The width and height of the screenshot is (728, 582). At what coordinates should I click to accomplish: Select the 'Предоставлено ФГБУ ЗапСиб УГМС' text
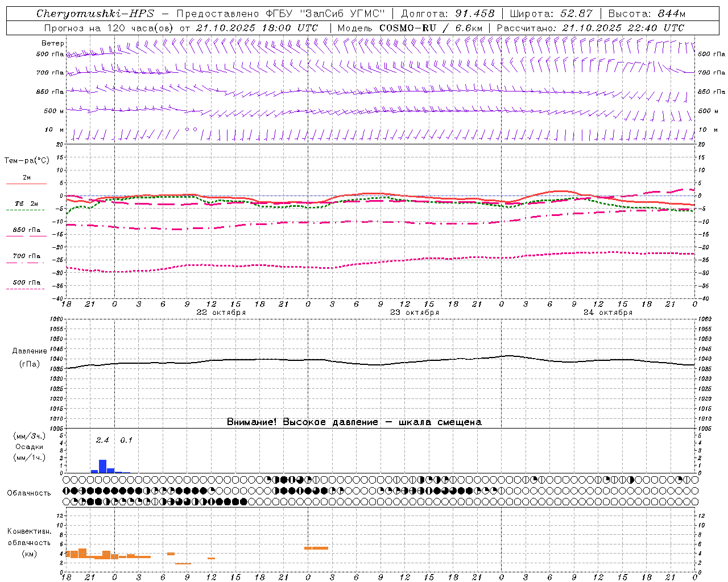(x=281, y=14)
